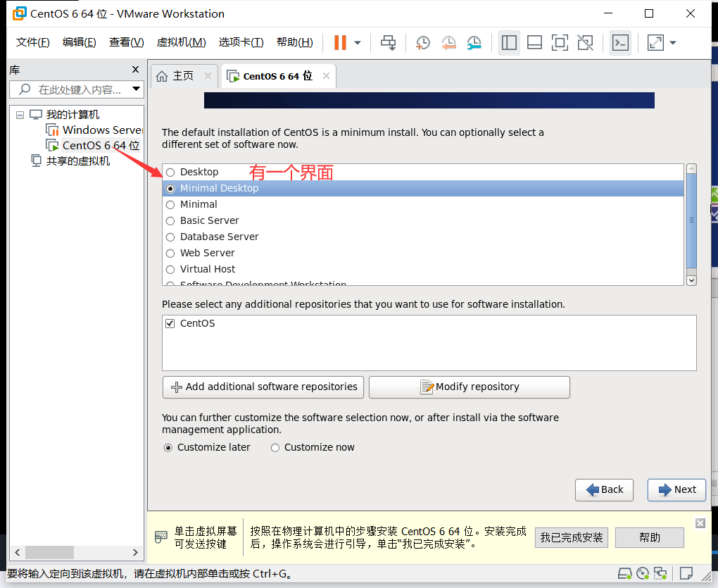
Task: Select Windows Server VM in the library
Action: click(94, 130)
